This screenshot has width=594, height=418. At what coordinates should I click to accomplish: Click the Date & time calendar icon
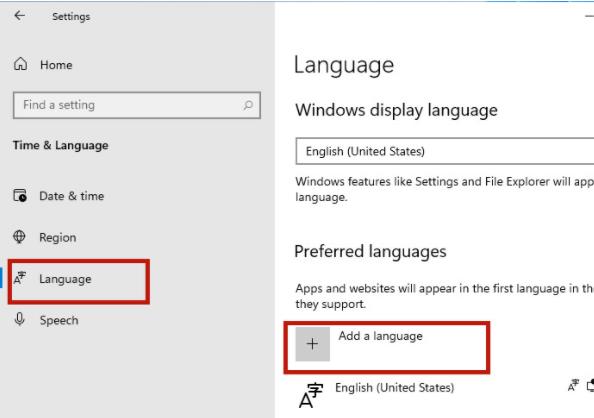tap(20, 196)
